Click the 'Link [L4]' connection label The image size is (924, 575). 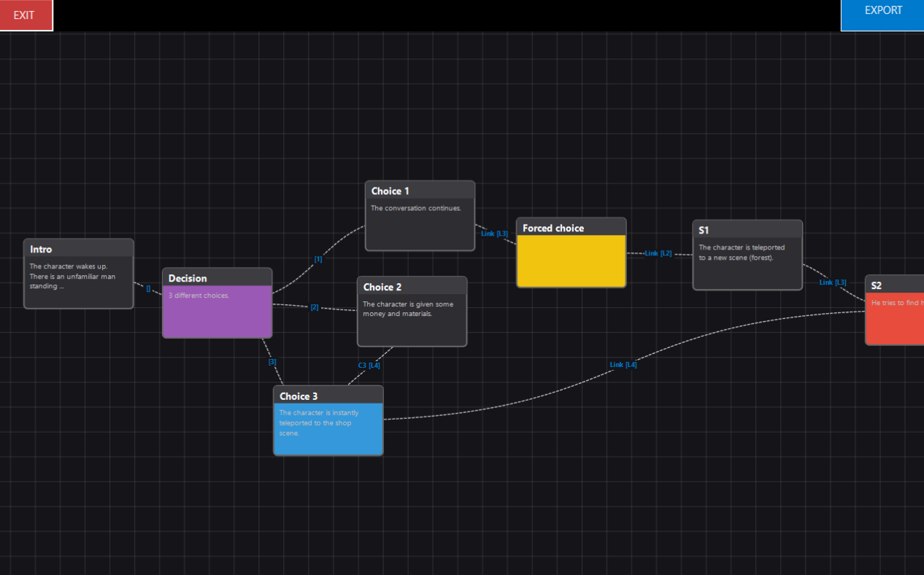[x=623, y=365]
